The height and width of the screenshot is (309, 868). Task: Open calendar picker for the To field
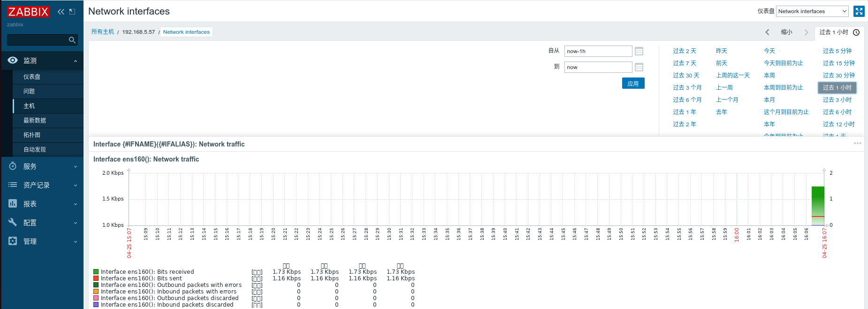coord(639,67)
